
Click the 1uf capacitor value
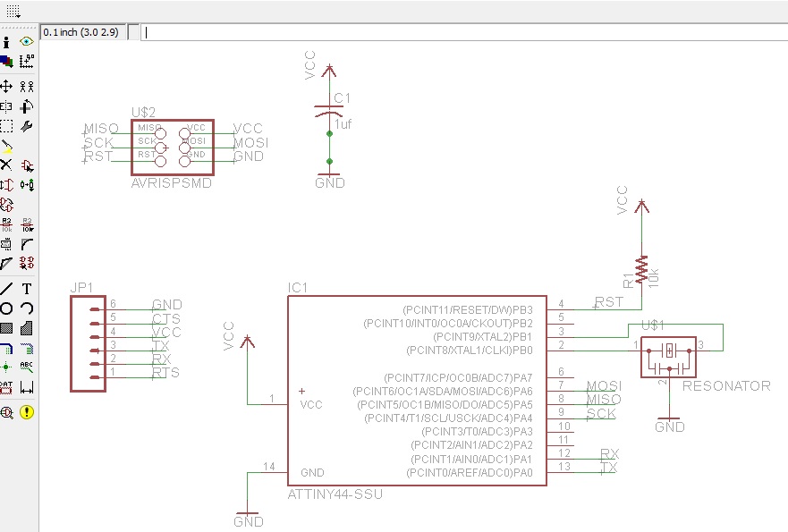click(343, 123)
